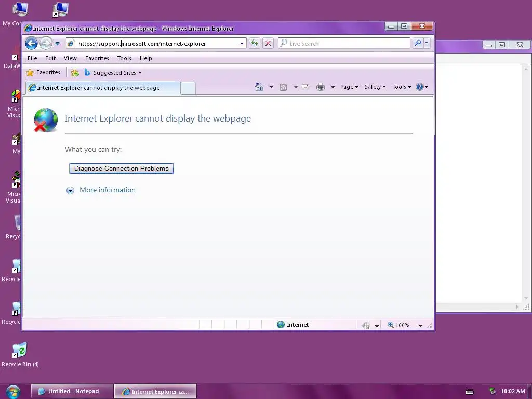Run search with the magnifier button
Screen dimensions: 532x399
click(418, 43)
